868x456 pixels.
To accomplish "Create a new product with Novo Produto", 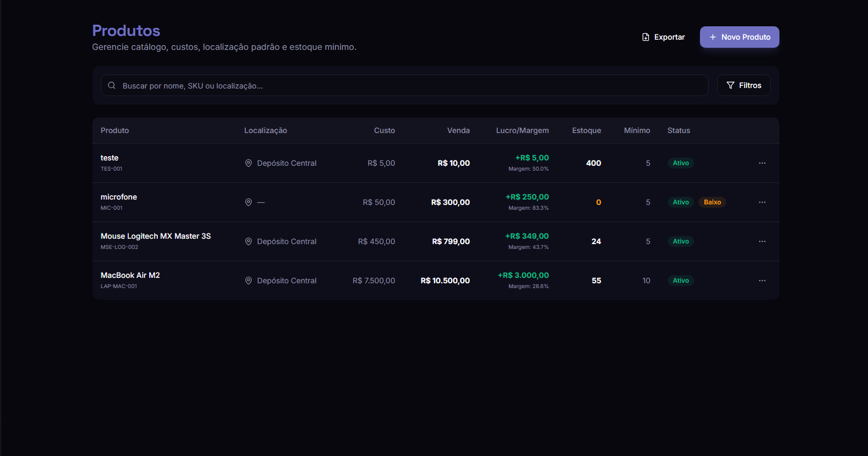I will click(739, 37).
